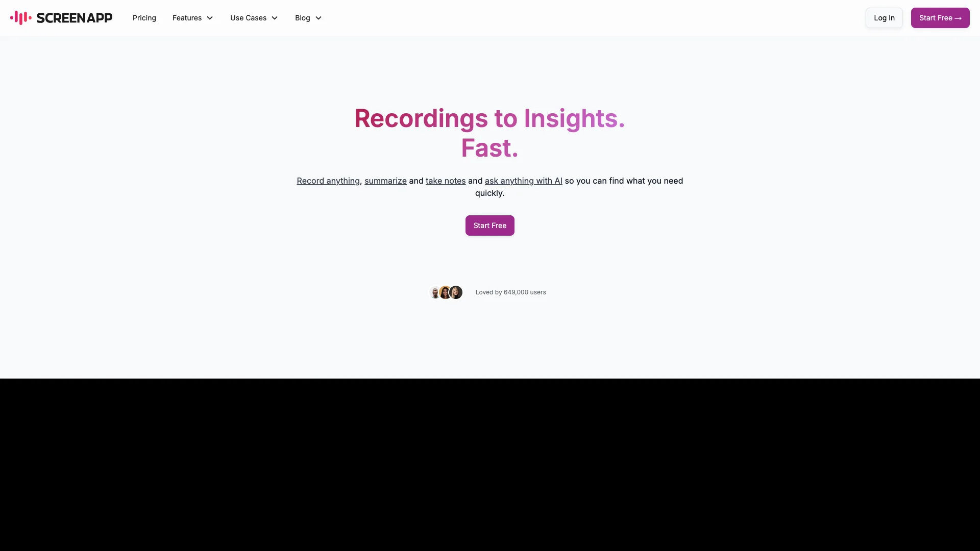Click the Blog dropdown arrow
Viewport: 980px width, 551px height.
(318, 17)
